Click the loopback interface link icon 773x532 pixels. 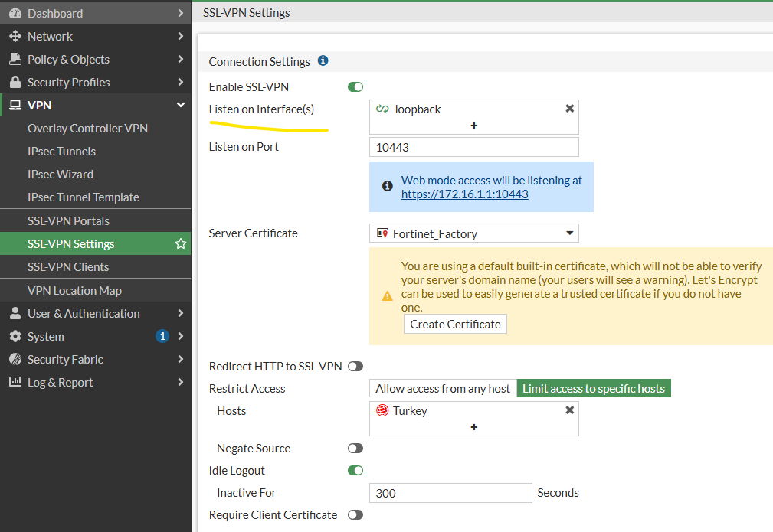[x=382, y=109]
